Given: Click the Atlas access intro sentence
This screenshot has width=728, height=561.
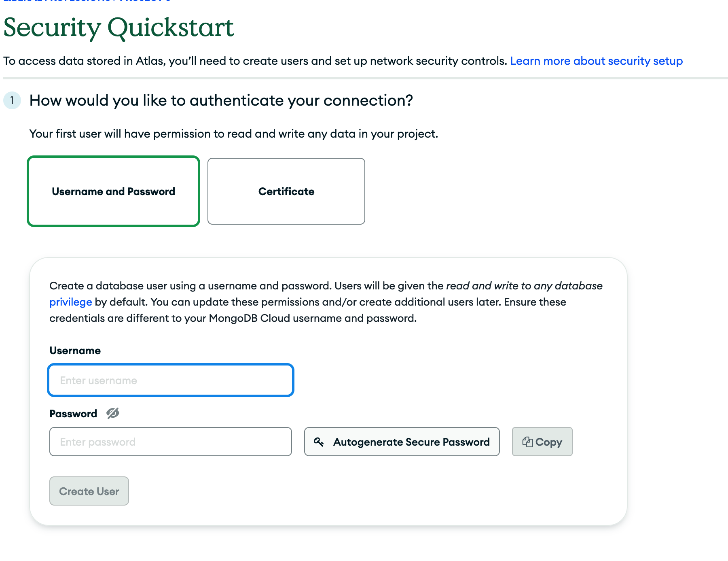Looking at the screenshot, I should point(255,61).
